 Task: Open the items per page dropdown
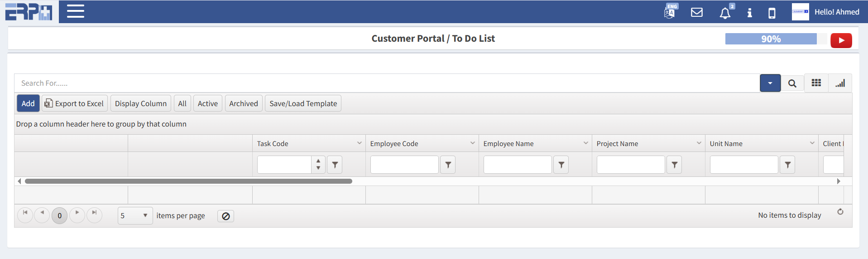coord(135,215)
